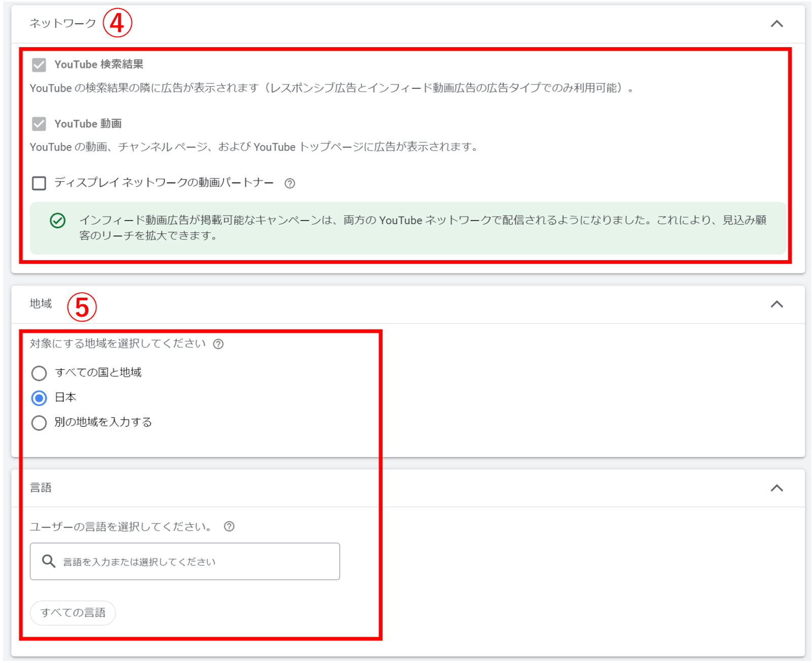Screen dimensions: 812x663
Task: Click the help icon beside ディスプレイ ネットワークの動画パートナー
Action: pos(289,184)
